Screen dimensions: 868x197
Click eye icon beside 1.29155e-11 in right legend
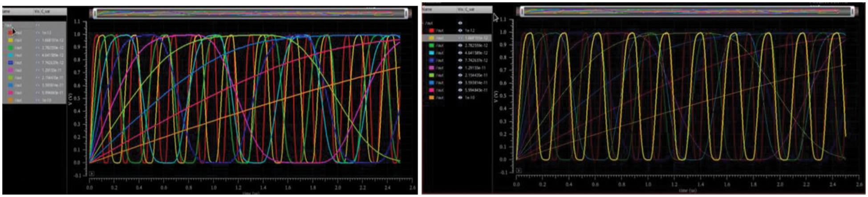(x=460, y=68)
